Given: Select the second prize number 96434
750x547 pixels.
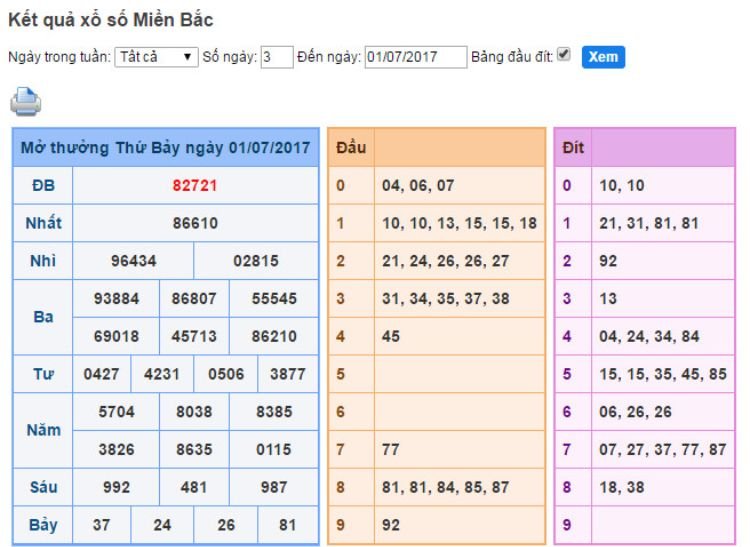Looking at the screenshot, I should 133,261.
